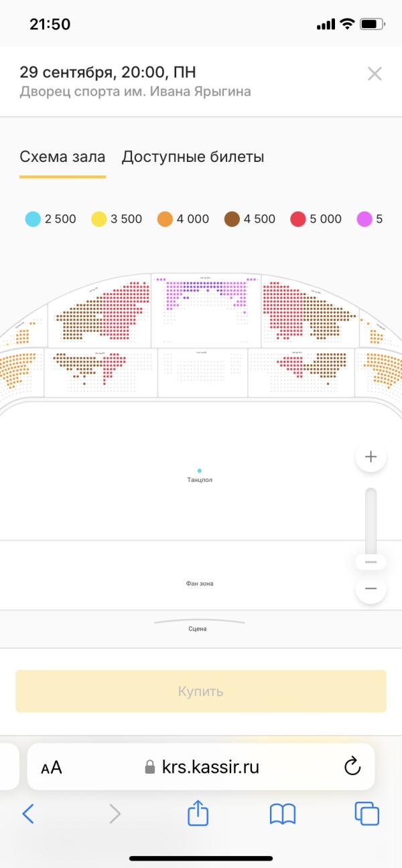Filter by the 4 000 orange price swatch
Image resolution: width=402 pixels, height=868 pixels.
[165, 219]
